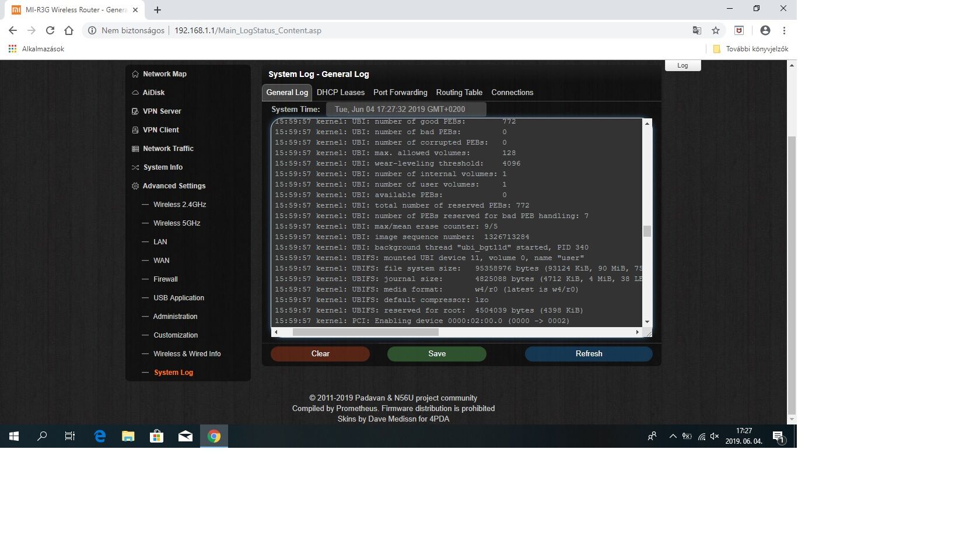Click the browser address bar URL
The image size is (980, 551).
pos(248,30)
